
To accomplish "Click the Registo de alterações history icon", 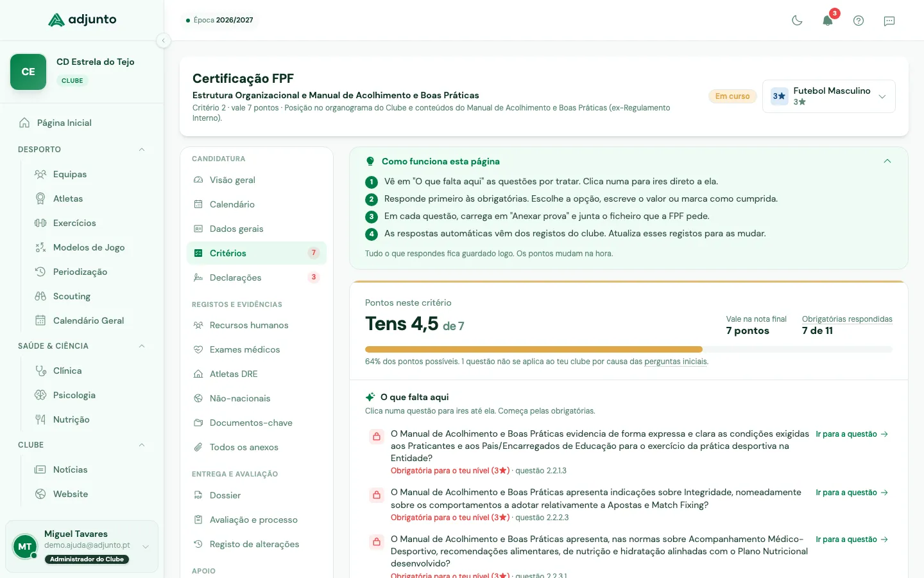I will pos(198,544).
